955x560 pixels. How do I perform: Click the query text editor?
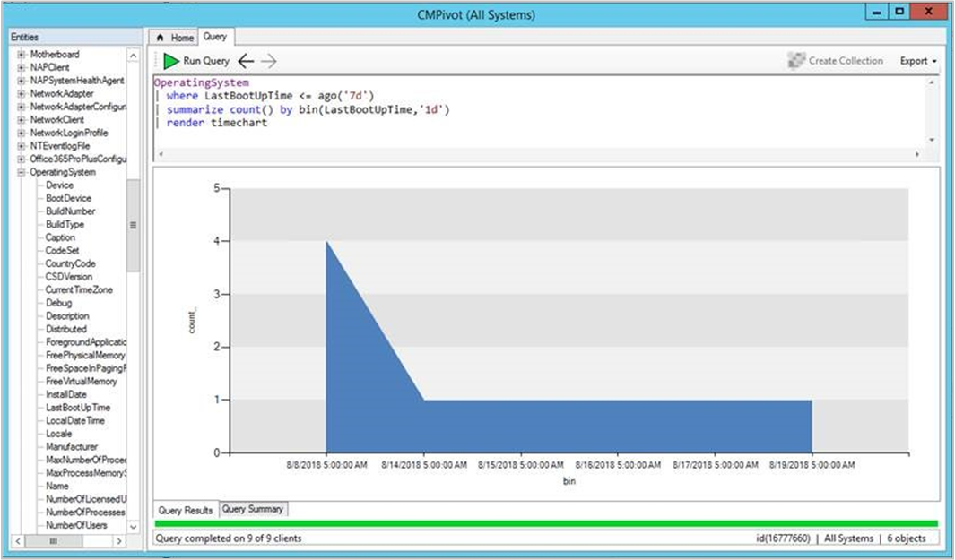click(448, 108)
